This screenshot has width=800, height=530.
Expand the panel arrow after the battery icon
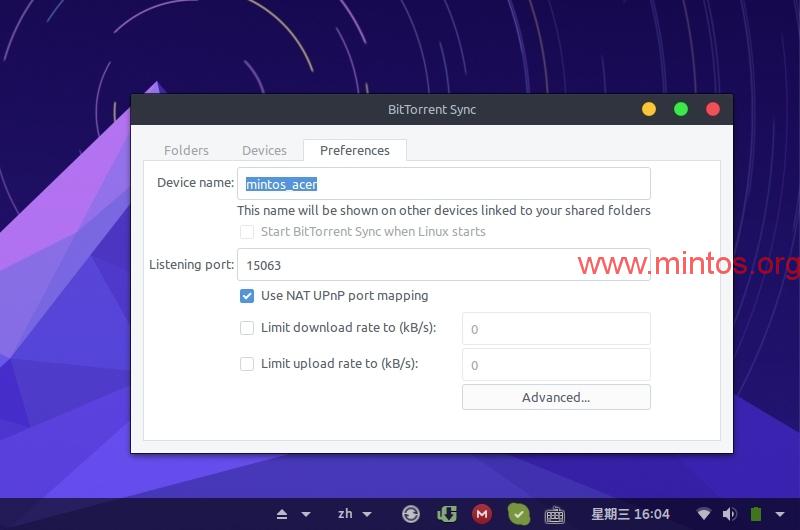coord(780,514)
